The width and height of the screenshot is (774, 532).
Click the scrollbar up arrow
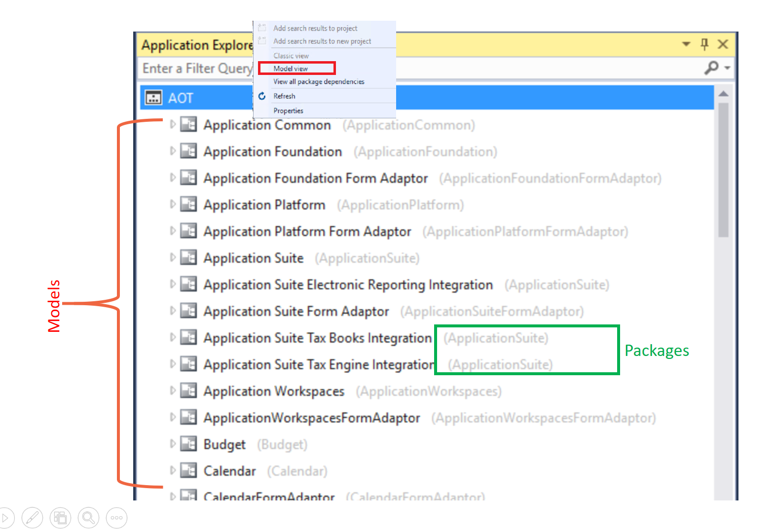(723, 94)
